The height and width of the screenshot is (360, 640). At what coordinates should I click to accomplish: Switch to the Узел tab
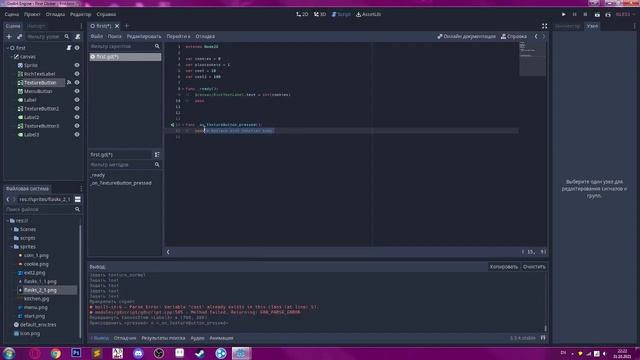click(x=592, y=26)
